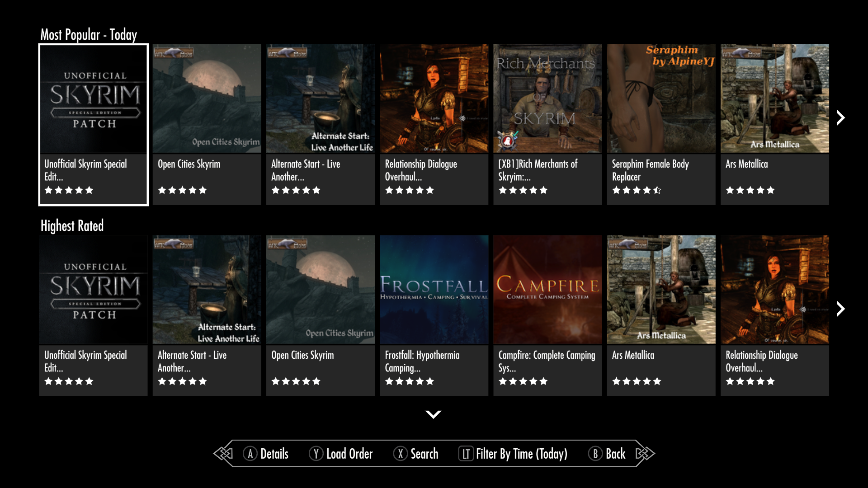The height and width of the screenshot is (488, 868).
Task: Open Open Cities Skyrim thumbnail in Highest Rated
Action: [321, 290]
